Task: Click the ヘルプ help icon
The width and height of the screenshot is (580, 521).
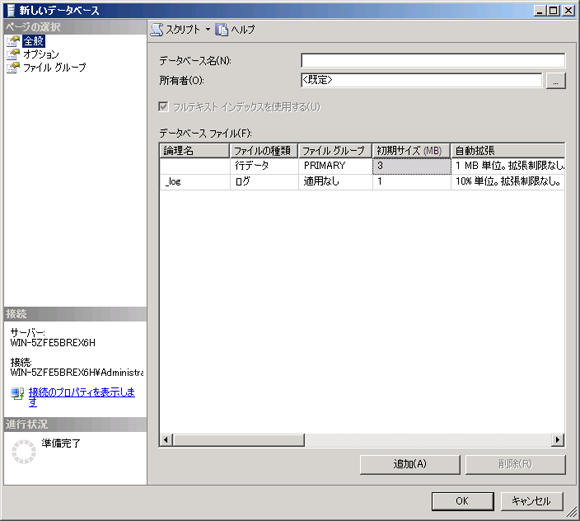Action: [x=222, y=30]
